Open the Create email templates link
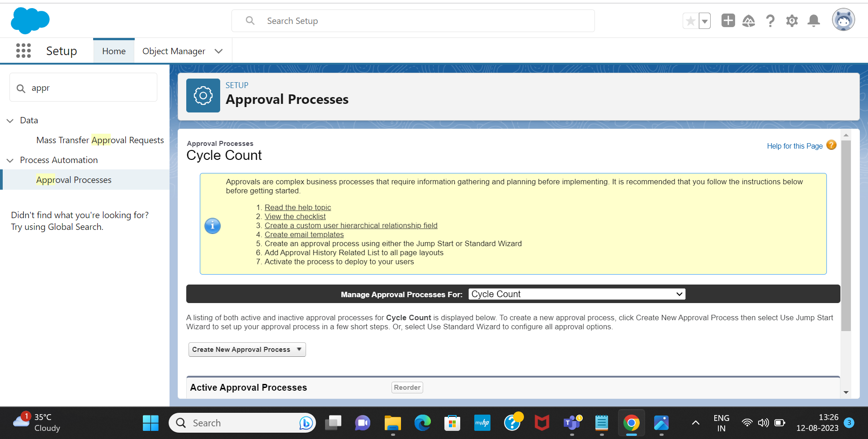The width and height of the screenshot is (868, 439). pyautogui.click(x=304, y=234)
